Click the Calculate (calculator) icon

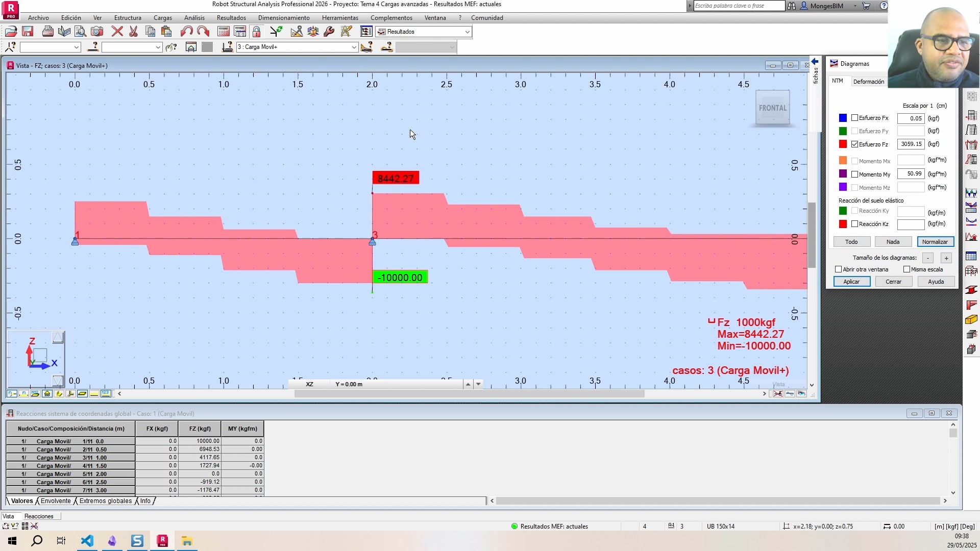[x=223, y=32]
